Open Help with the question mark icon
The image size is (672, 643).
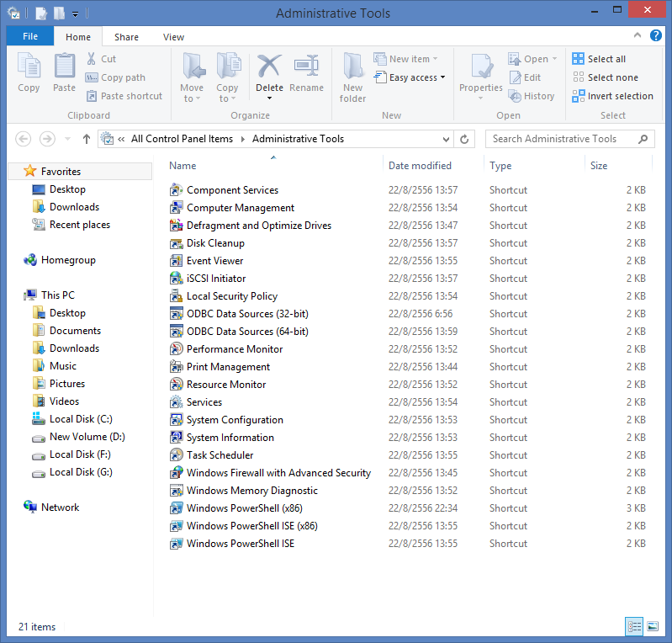[656, 35]
